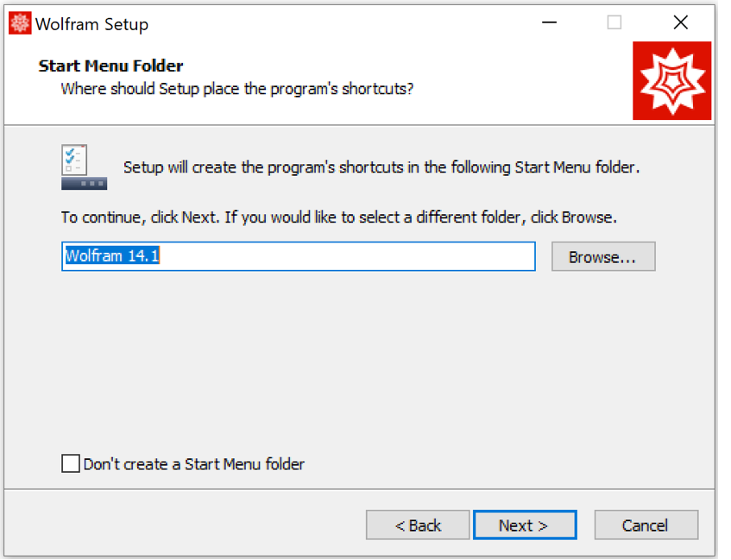
Task: Close the Wolfram Setup window
Action: [681, 22]
